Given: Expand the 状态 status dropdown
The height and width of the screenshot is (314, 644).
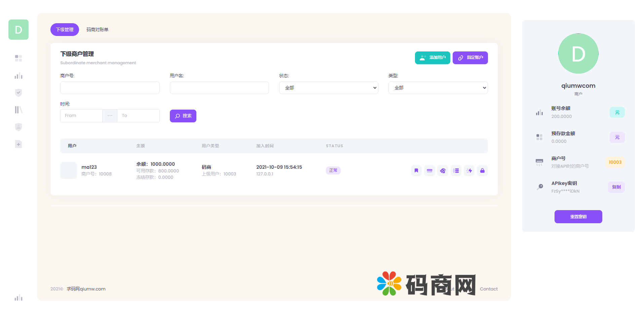Looking at the screenshot, I should click(x=328, y=88).
